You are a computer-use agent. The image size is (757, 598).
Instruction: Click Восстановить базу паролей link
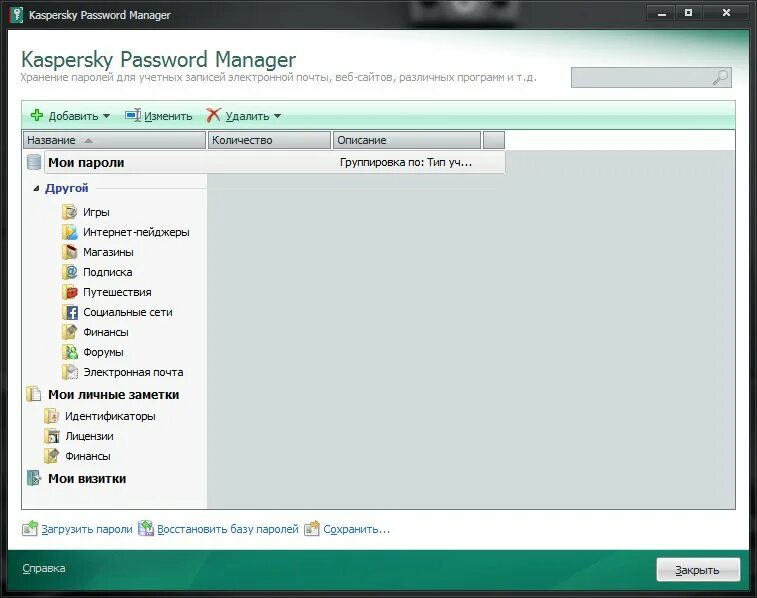(228, 529)
